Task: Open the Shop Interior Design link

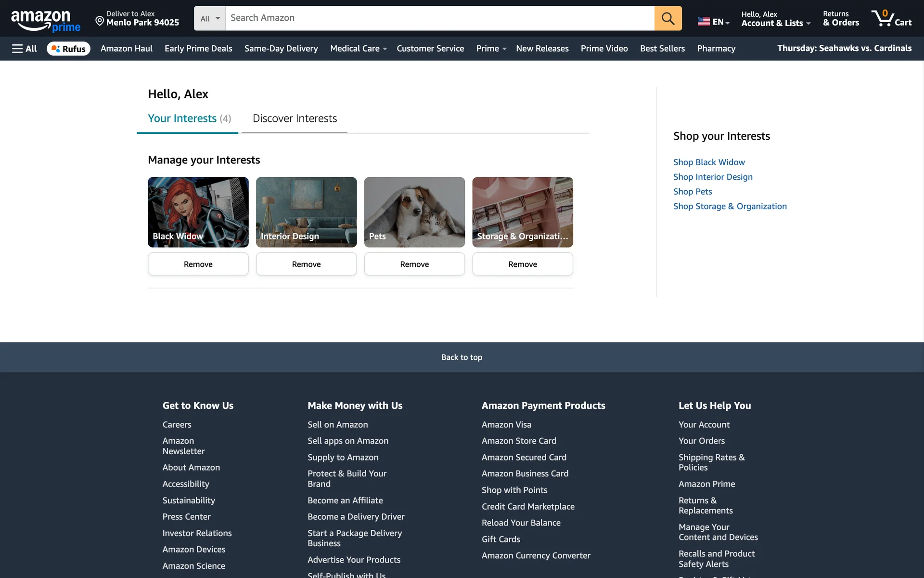Action: click(713, 177)
